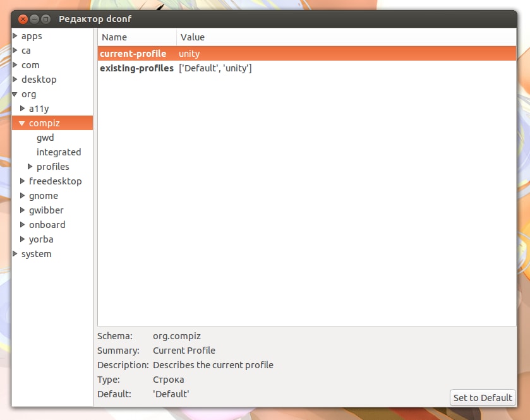Image resolution: width=530 pixels, height=420 pixels.
Task: Expand the yorba tree node
Action: tap(22, 239)
